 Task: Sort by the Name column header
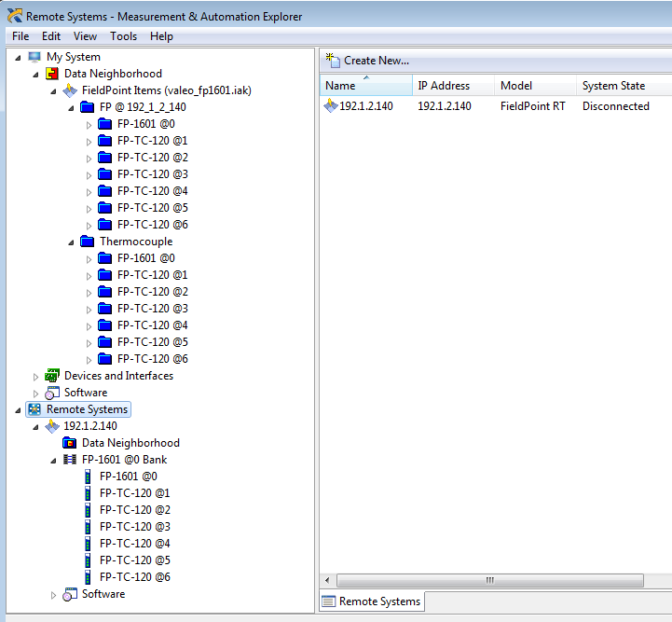366,85
